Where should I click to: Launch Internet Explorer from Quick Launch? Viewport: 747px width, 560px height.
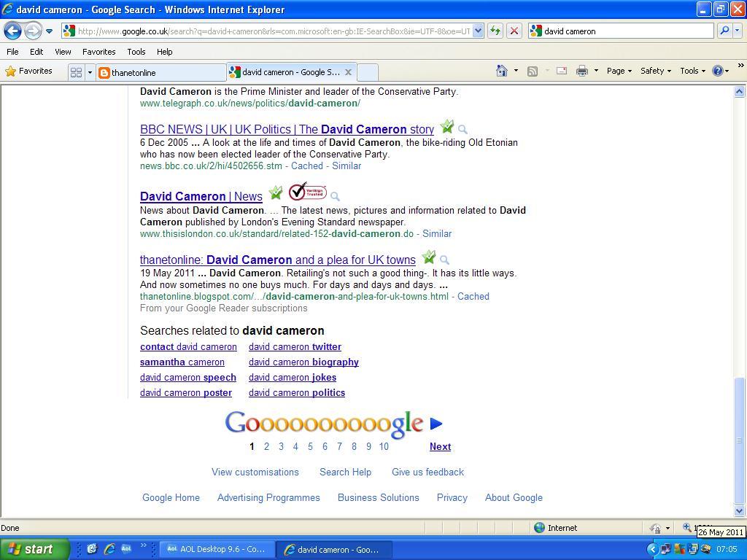coord(109,549)
